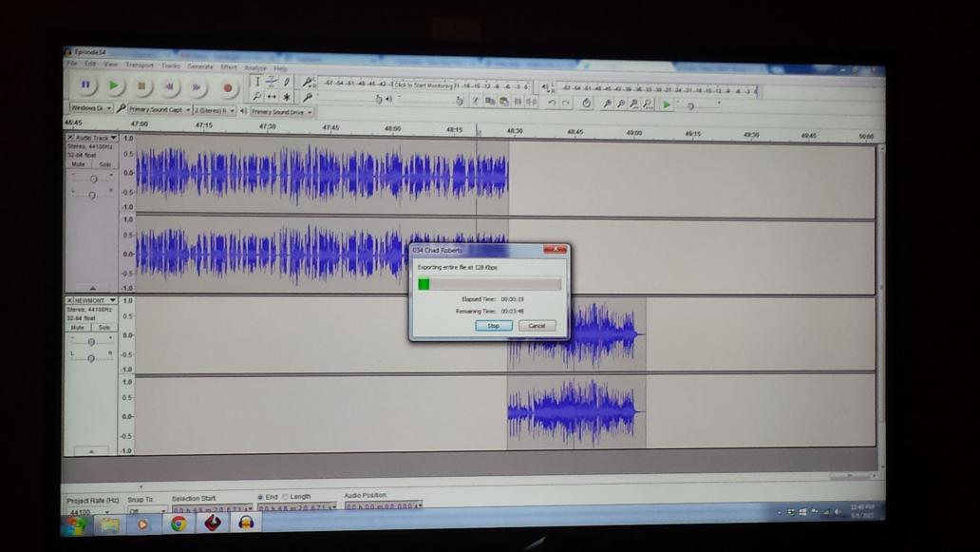The image size is (980, 552).
Task: Open the audio host Windows DirectSound dropdown
Action: point(91,108)
